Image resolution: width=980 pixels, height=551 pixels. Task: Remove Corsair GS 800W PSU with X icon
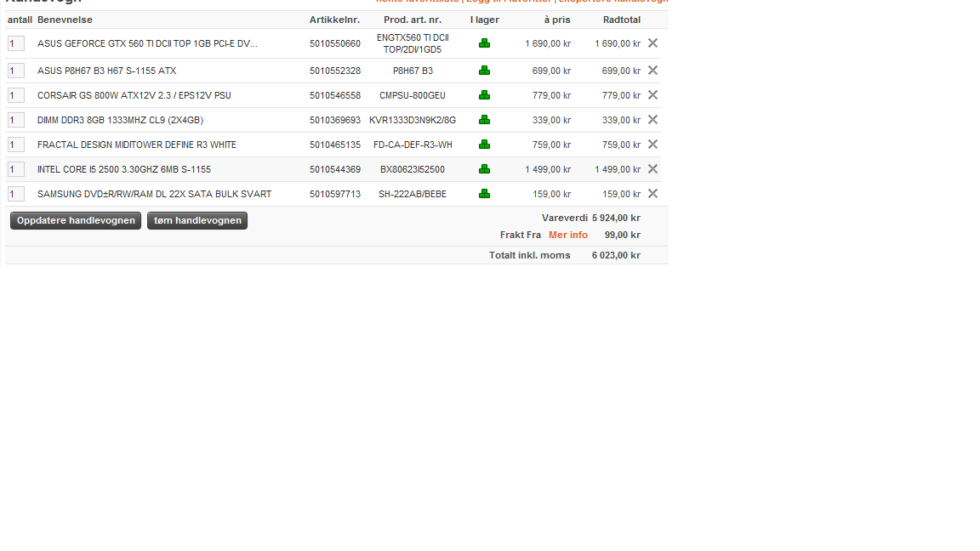[652, 95]
